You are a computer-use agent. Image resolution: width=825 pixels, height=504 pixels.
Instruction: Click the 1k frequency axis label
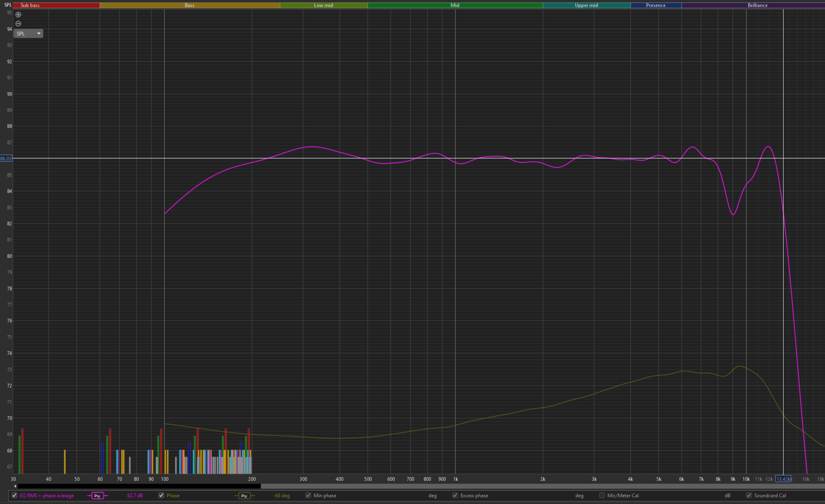(455, 479)
